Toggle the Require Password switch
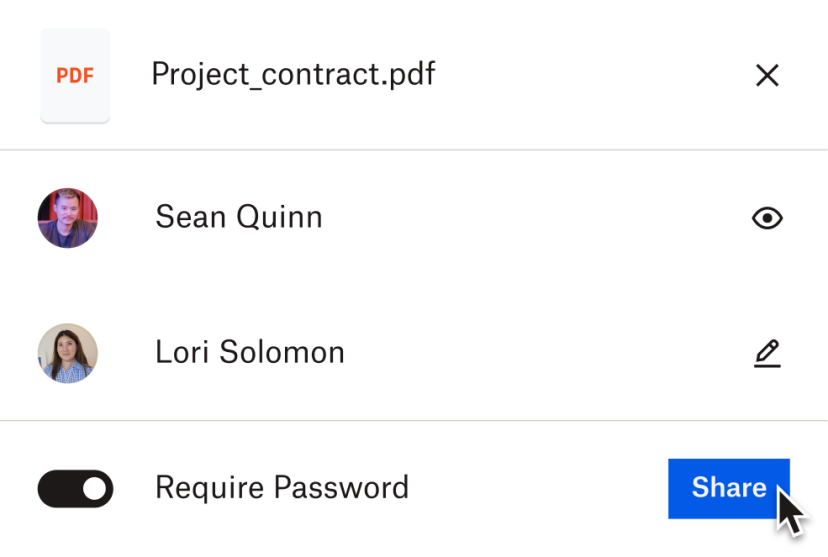This screenshot has width=828, height=557. (x=75, y=489)
